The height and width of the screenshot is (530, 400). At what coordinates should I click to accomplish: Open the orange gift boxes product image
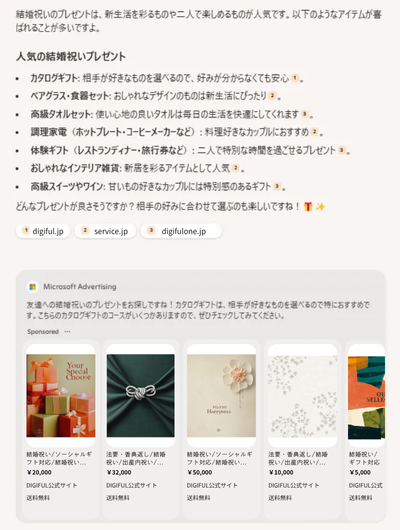61,395
